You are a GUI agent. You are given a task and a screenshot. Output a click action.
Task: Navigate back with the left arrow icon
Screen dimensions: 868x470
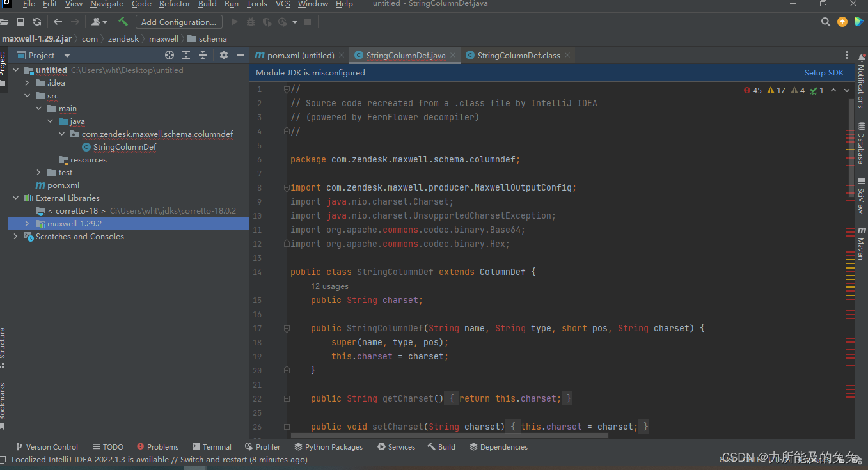[58, 22]
